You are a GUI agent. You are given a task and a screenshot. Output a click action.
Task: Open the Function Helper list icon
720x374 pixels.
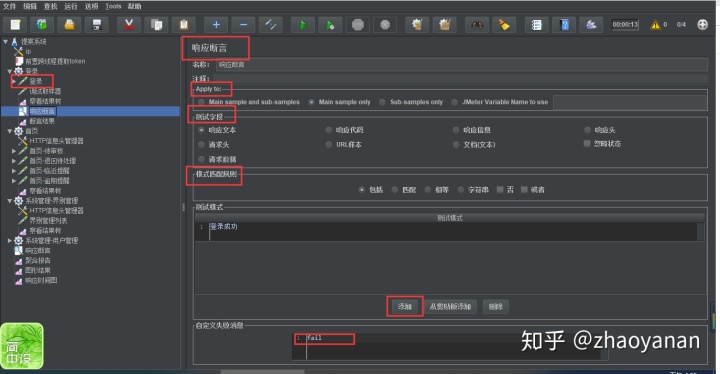[536, 24]
